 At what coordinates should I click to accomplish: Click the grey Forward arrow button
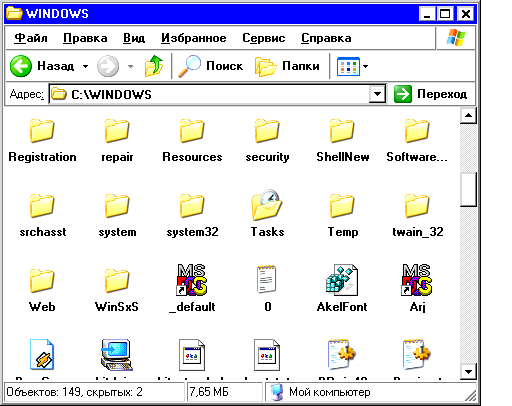point(108,66)
